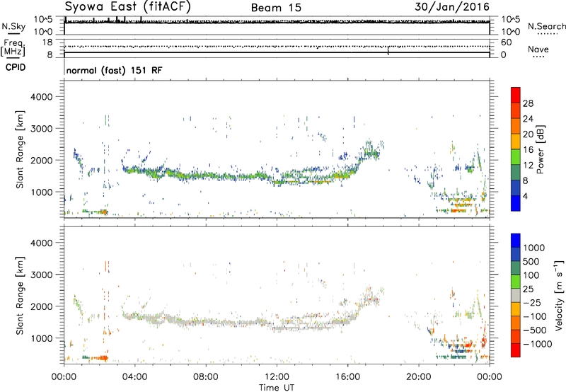Click the 'normal (fast) 151 RF' text

click(x=114, y=70)
